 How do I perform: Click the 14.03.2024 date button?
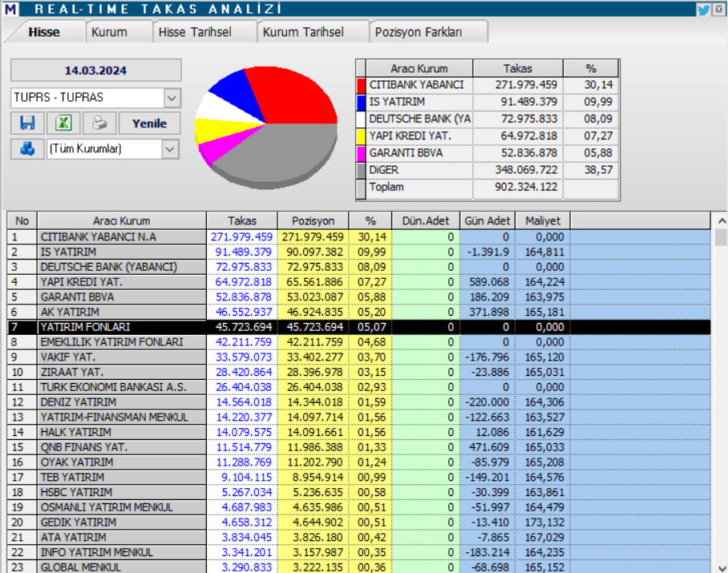click(96, 71)
